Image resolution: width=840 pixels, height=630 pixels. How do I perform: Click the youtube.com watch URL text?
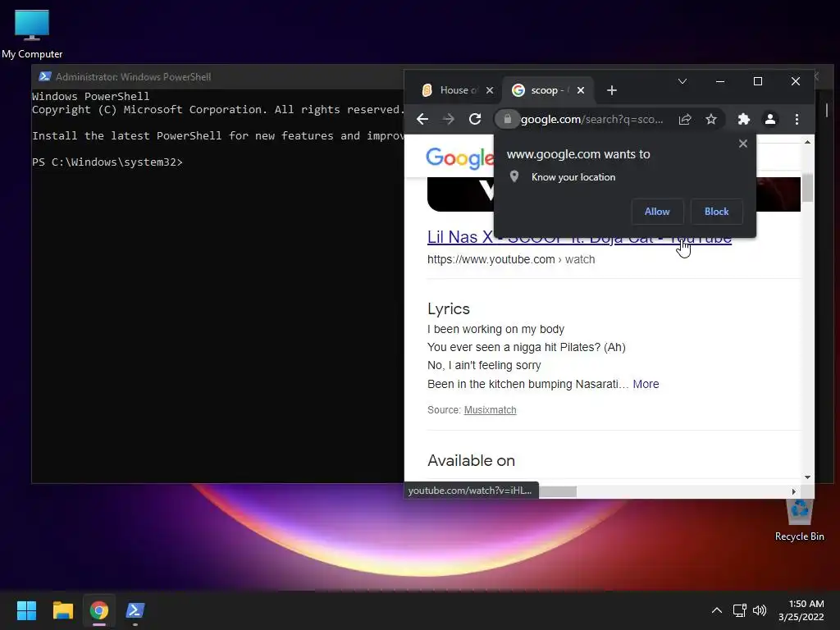(511, 259)
